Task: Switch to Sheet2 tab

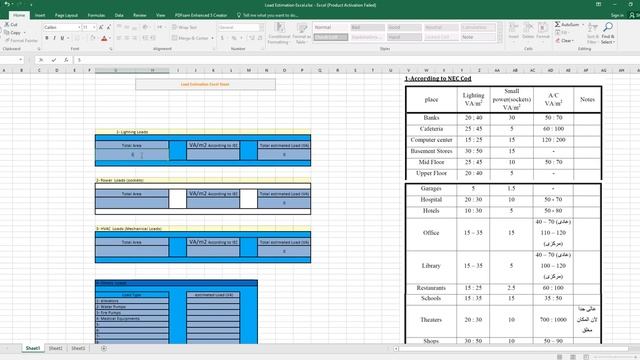Action: [56, 348]
